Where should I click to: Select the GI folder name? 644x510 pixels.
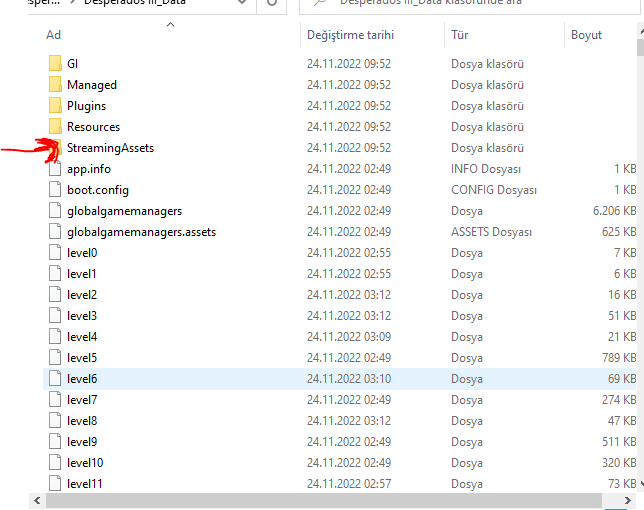coord(72,64)
